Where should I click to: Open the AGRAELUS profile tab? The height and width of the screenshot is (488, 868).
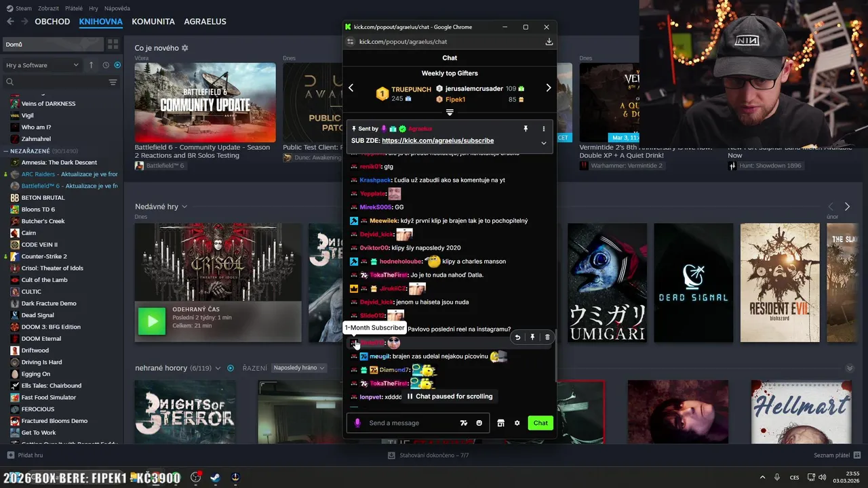[x=205, y=22]
